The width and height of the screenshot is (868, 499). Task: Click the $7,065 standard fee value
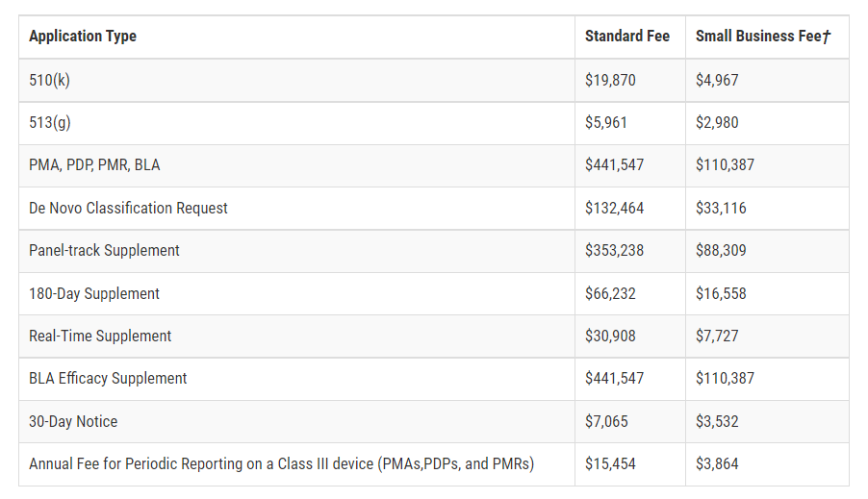606,421
